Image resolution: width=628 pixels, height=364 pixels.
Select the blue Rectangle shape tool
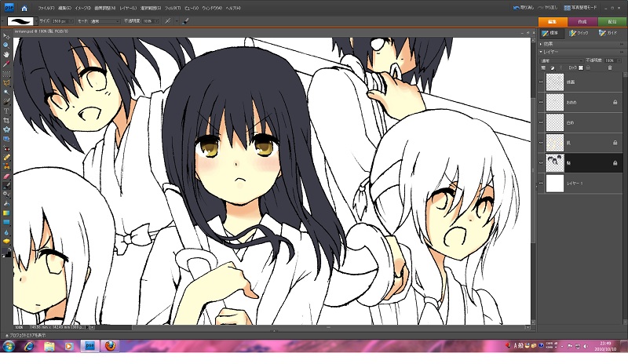click(x=6, y=222)
